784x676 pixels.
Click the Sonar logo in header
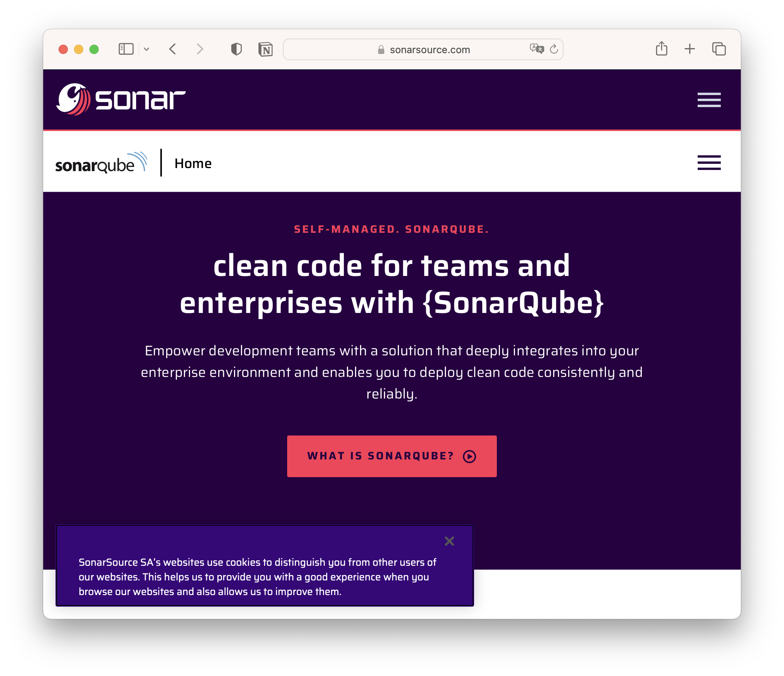[121, 99]
